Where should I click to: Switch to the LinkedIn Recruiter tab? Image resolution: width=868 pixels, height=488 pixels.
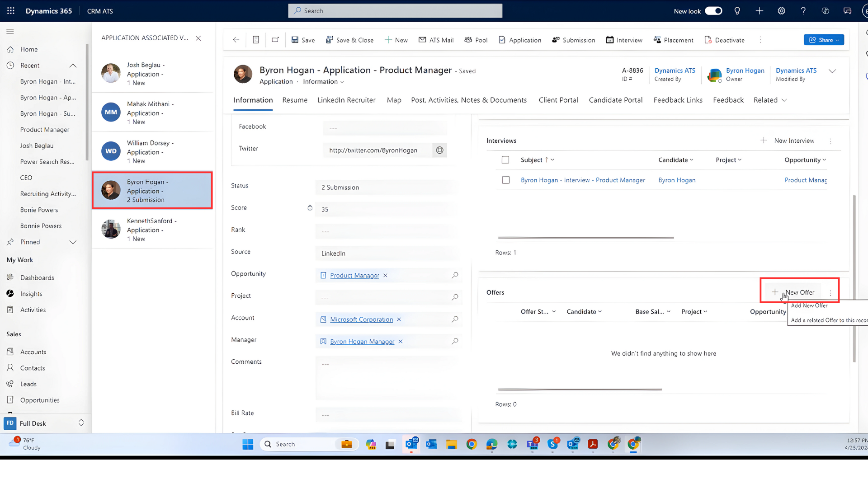coord(346,100)
